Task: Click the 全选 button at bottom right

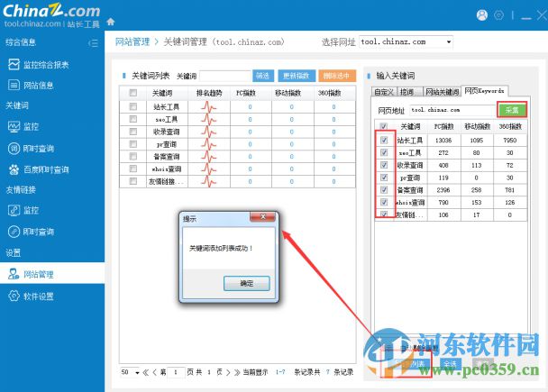Action: [450, 364]
